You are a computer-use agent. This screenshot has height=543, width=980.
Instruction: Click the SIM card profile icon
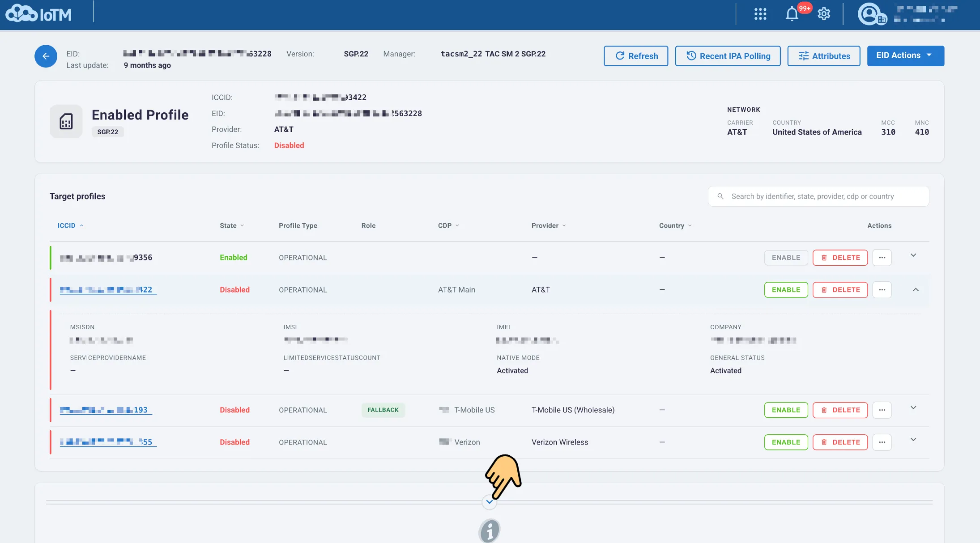pyautogui.click(x=66, y=121)
